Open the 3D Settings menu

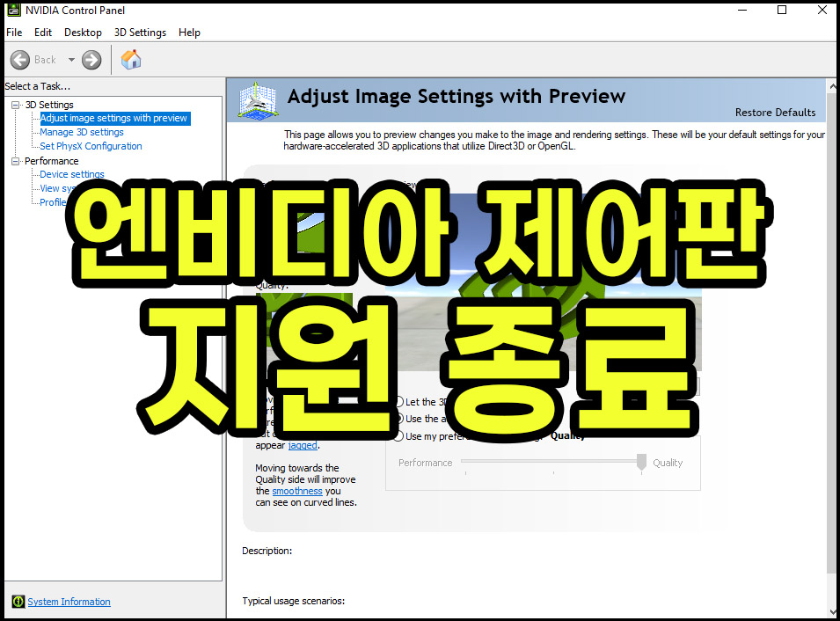(140, 33)
